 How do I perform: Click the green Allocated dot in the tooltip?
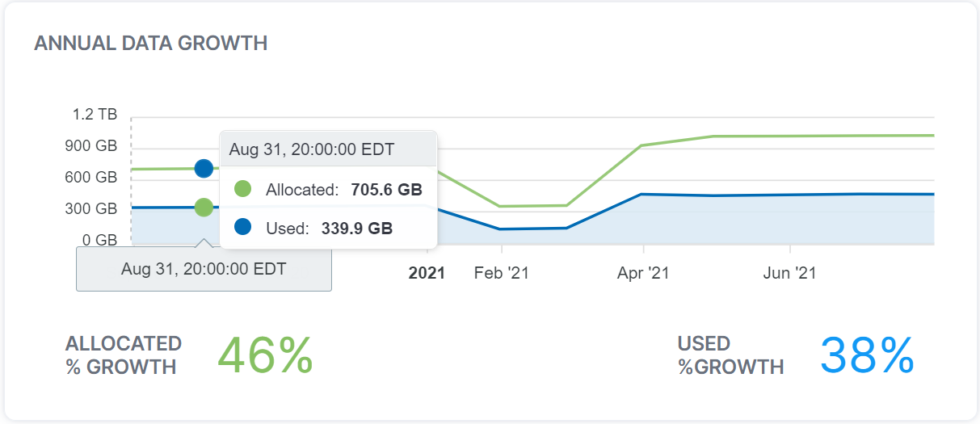point(242,190)
